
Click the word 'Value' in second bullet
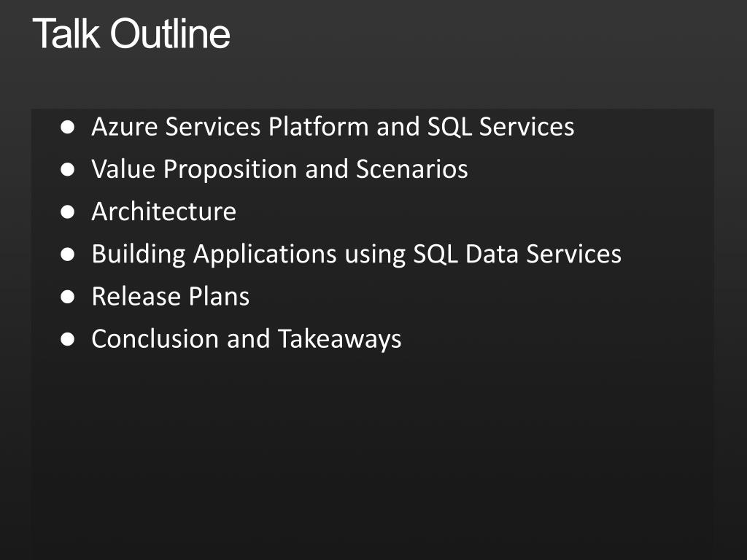click(123, 169)
